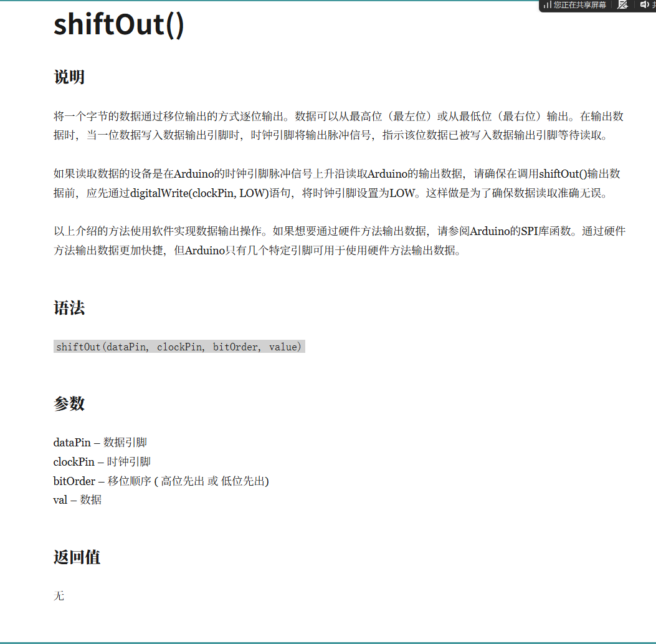Click the 返回值 section heading
This screenshot has height=644, width=656.
(77, 557)
